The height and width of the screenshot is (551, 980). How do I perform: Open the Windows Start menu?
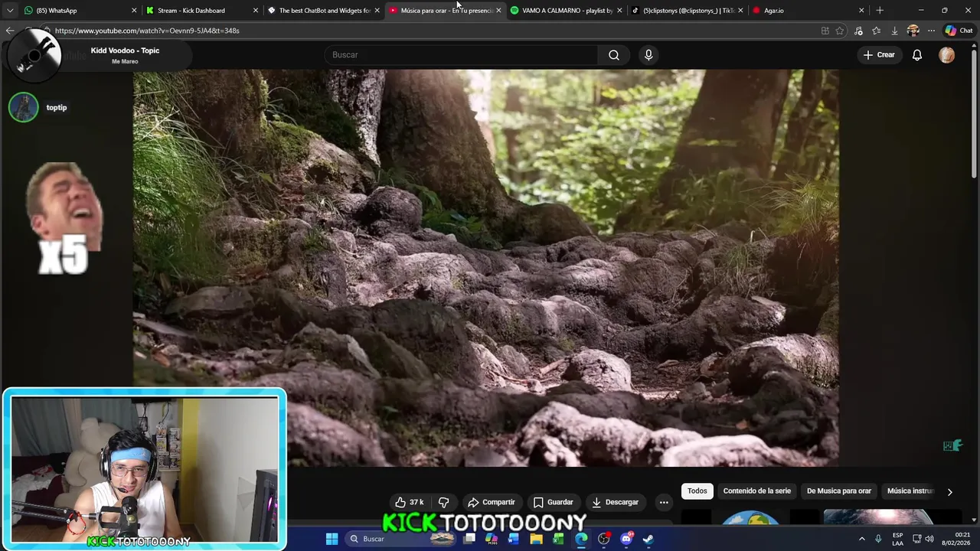(x=332, y=539)
